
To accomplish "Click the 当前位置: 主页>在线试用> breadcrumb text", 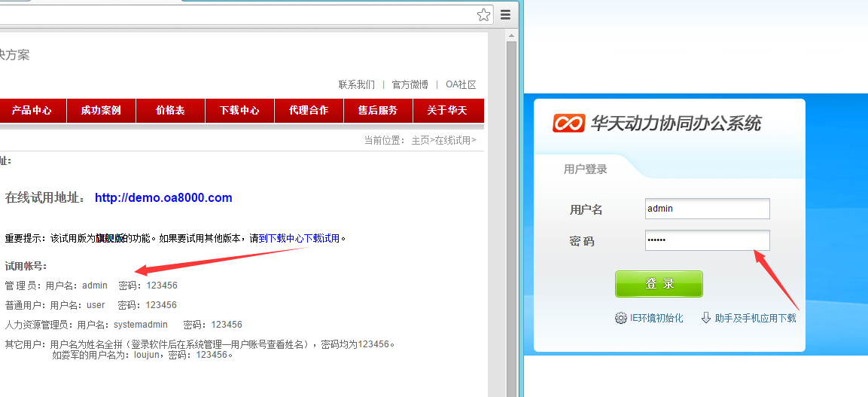I will tap(420, 141).
